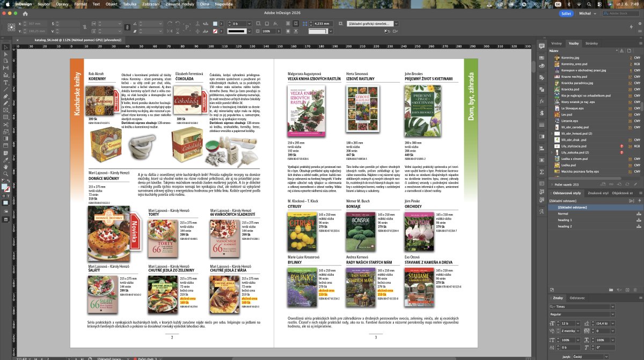
Task: Select the Direct Selection tool
Action: pyautogui.click(x=6, y=53)
